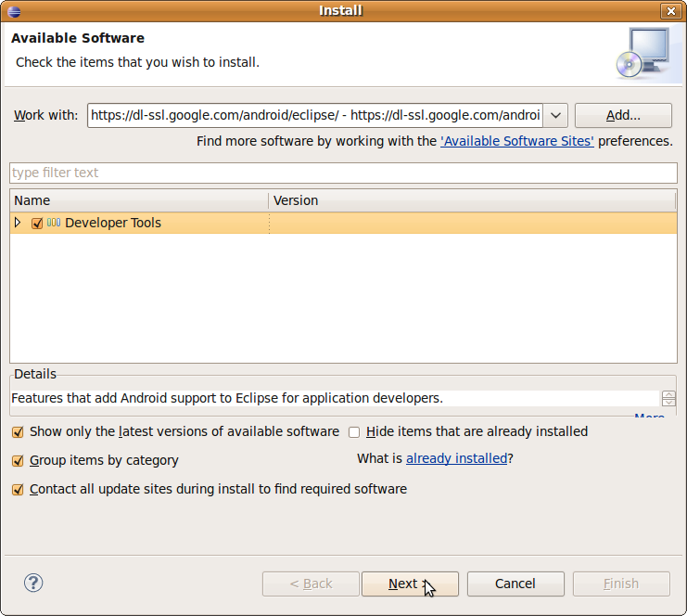Uncheck Contact all update sites option
Screen dimensions: 687x616
point(18,489)
